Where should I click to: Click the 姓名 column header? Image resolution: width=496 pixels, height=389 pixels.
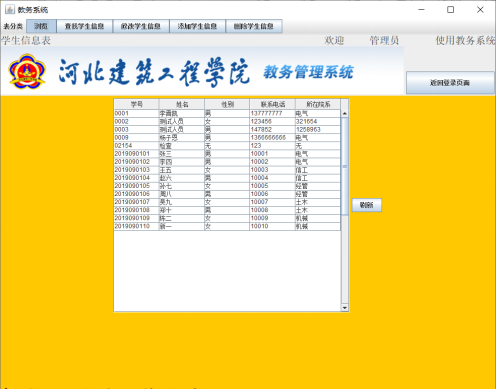(x=182, y=104)
